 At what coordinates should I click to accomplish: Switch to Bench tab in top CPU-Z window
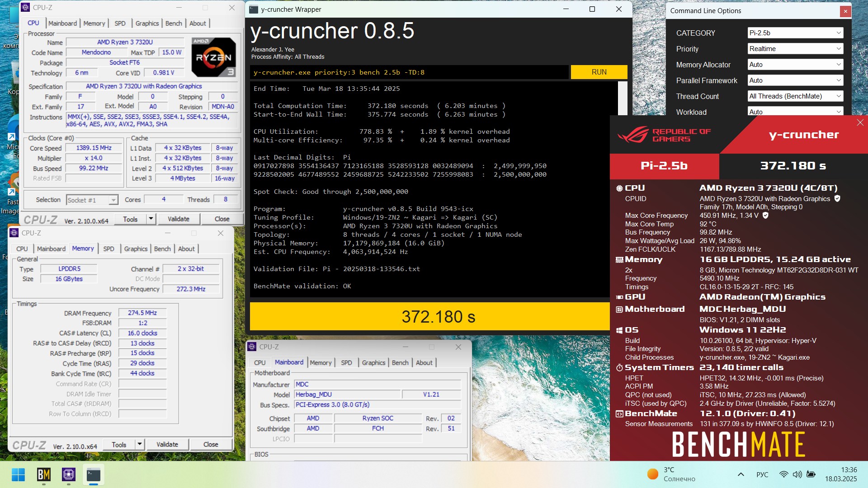coord(174,23)
